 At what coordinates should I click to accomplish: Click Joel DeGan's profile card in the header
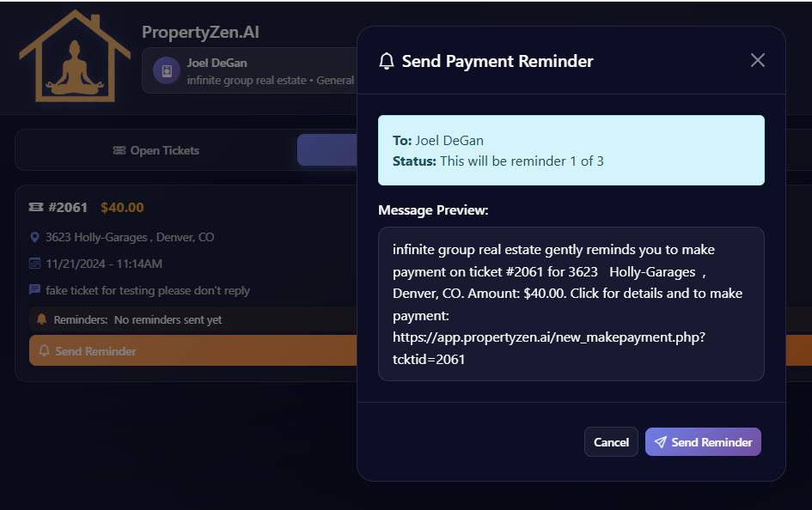pos(249,70)
